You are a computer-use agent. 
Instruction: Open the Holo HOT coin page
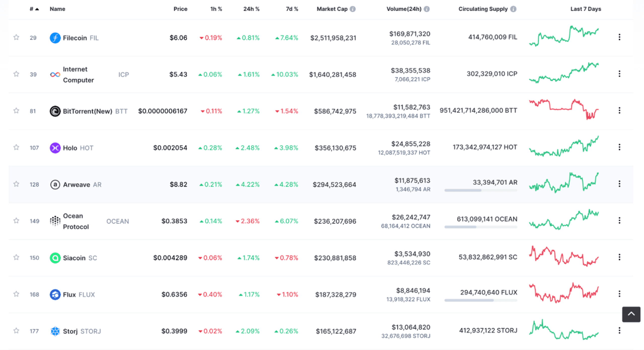78,148
